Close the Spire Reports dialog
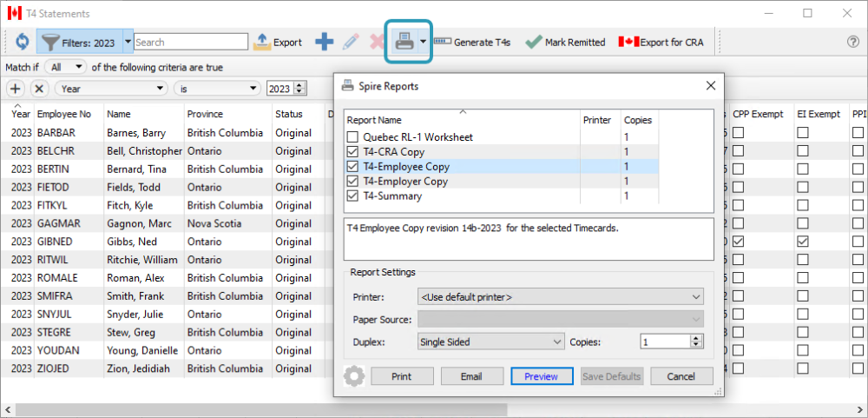Screen dimensions: 868x418 click(x=711, y=86)
